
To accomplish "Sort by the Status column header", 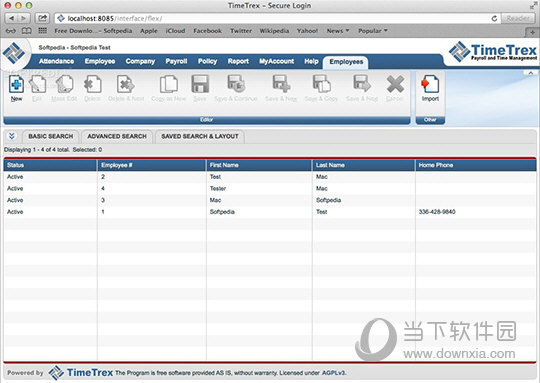I will [50, 165].
